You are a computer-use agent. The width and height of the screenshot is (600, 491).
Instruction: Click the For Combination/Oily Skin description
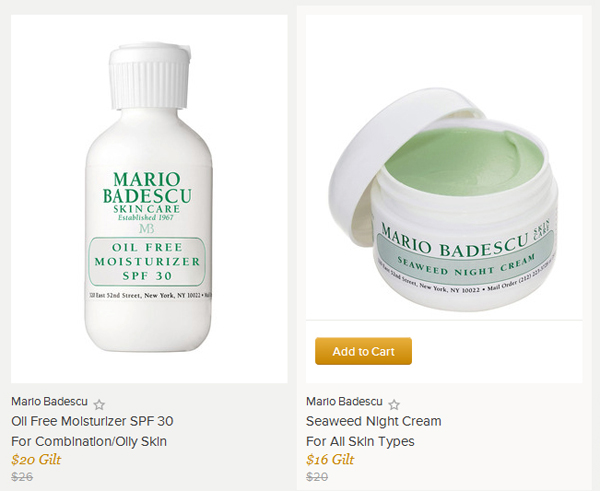tap(89, 442)
